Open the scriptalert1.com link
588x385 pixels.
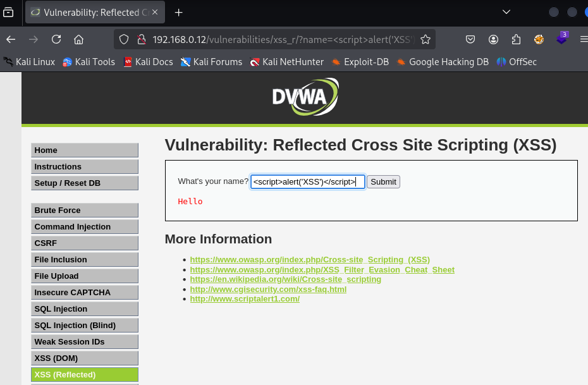click(245, 299)
